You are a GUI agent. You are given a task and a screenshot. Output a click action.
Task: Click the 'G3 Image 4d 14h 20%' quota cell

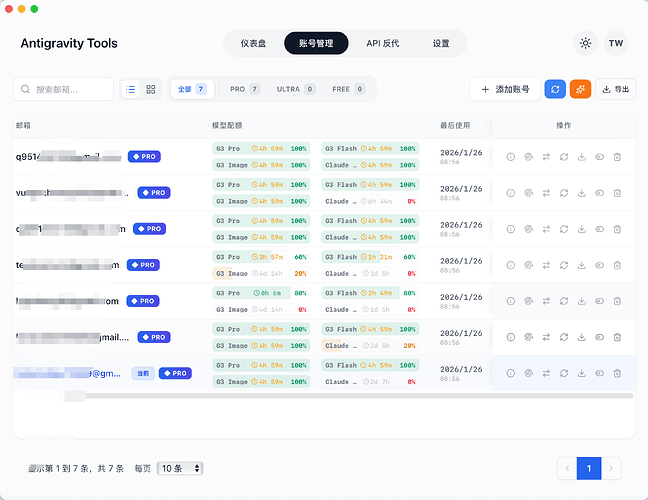pyautogui.click(x=261, y=274)
